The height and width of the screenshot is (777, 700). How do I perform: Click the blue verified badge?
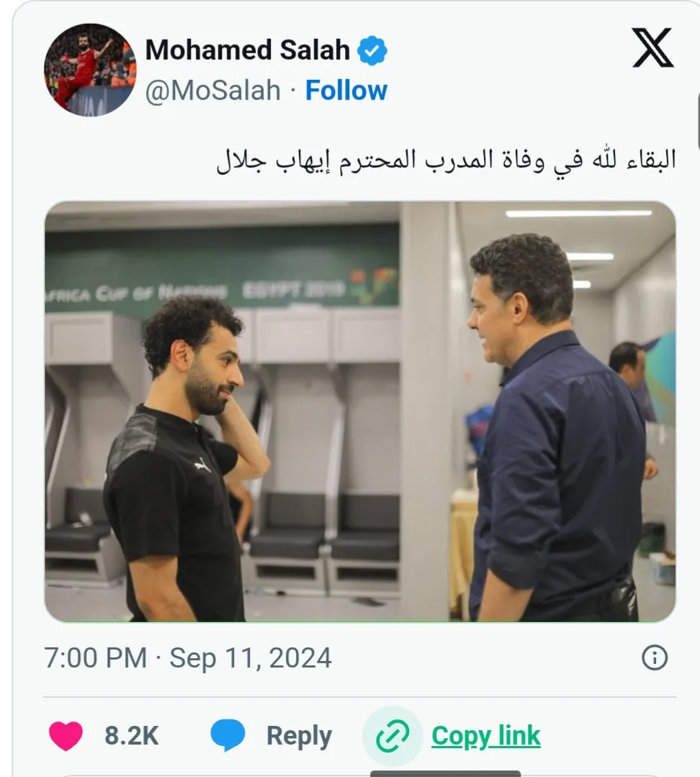[373, 50]
